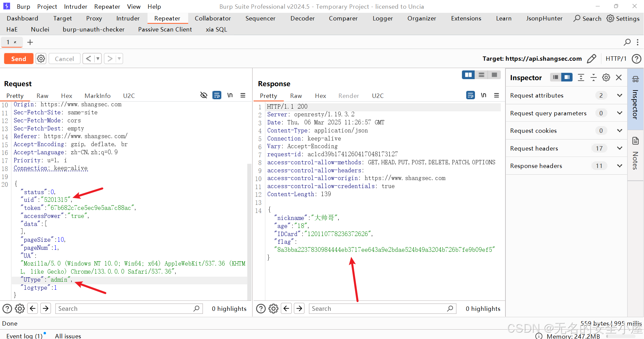Open All issues in status bar
The height and width of the screenshot is (339, 644).
(x=68, y=336)
